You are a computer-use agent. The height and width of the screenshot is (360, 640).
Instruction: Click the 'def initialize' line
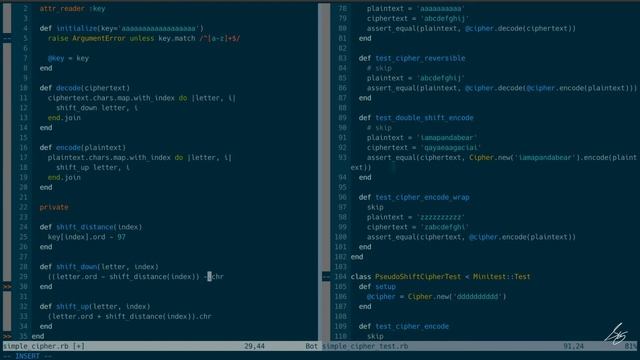click(122, 29)
